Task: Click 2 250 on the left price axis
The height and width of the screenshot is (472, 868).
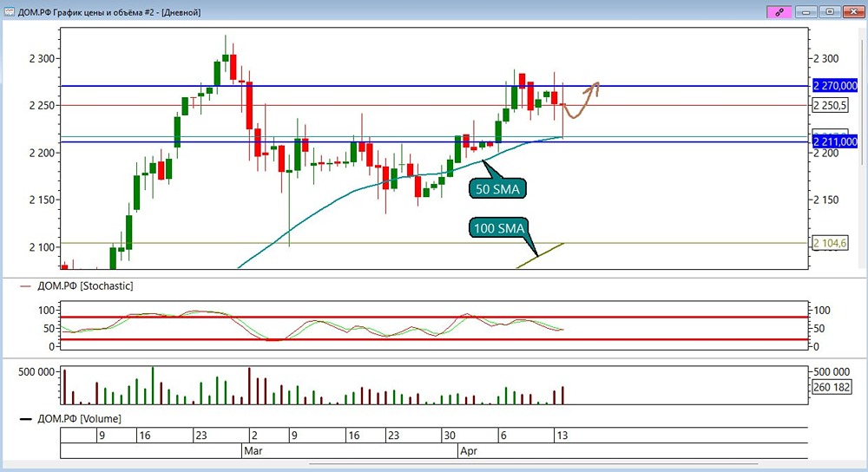Action: (41, 106)
